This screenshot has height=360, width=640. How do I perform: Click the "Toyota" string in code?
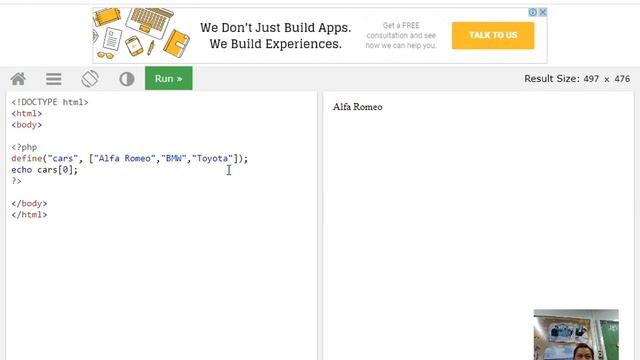tap(212, 158)
